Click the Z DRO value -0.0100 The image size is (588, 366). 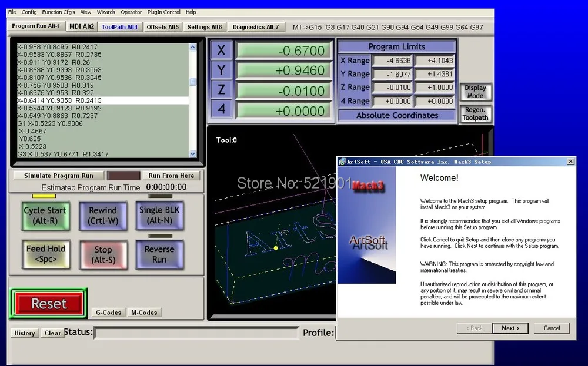click(283, 90)
